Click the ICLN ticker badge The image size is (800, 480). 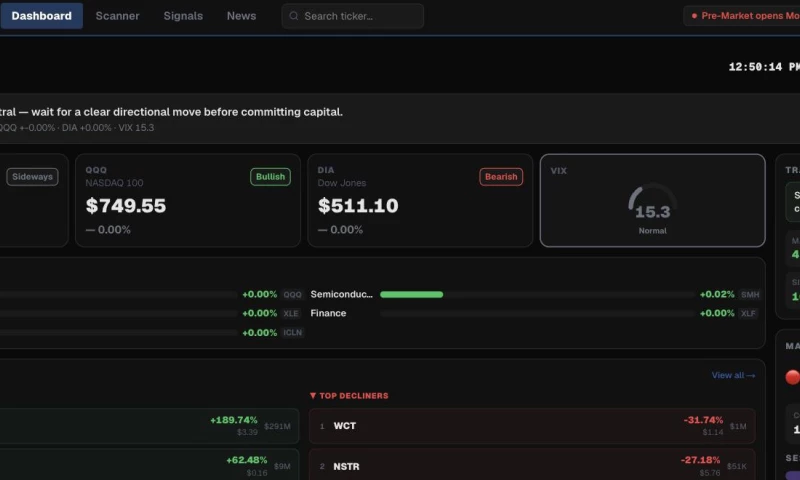(x=292, y=333)
